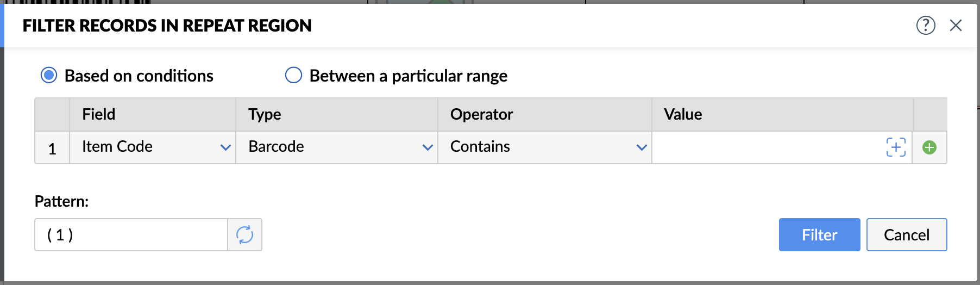Screen dimensions: 980x285
Task: Click the Value column header
Action: click(683, 114)
